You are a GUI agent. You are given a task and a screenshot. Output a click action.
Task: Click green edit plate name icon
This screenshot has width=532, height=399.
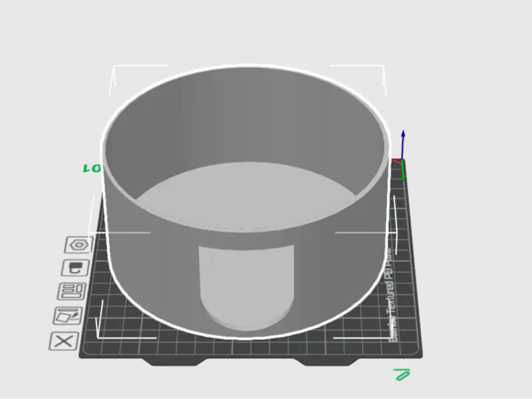tap(402, 374)
